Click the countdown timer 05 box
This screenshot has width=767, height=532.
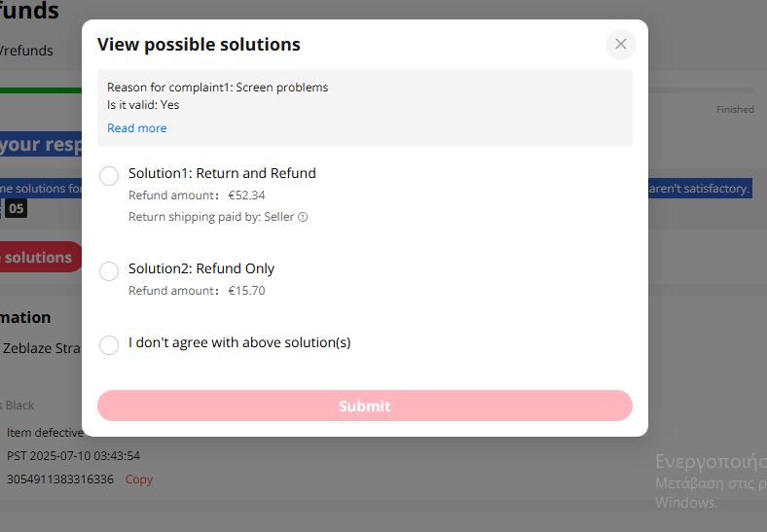pyautogui.click(x=17, y=209)
